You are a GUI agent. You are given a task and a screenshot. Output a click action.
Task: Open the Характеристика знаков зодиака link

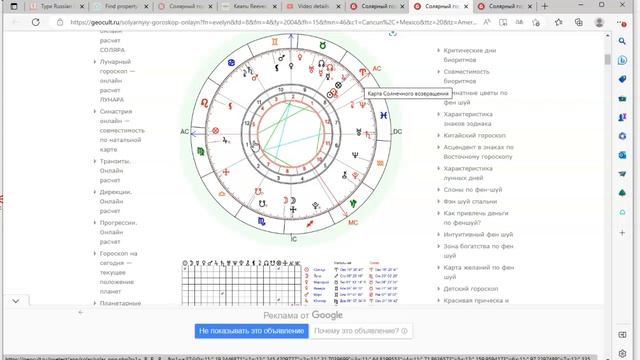(x=468, y=119)
